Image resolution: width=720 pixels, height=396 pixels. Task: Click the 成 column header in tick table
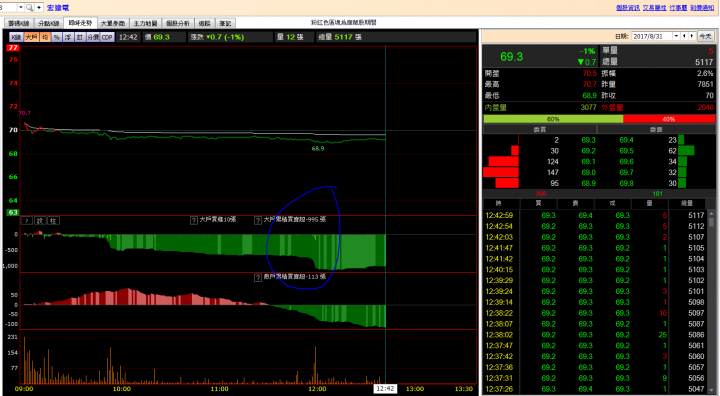613,203
